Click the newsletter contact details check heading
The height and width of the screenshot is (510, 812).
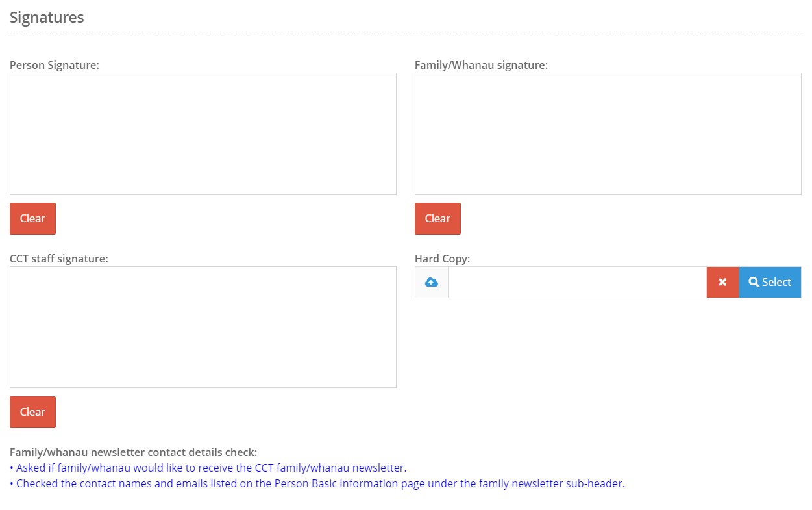click(133, 452)
